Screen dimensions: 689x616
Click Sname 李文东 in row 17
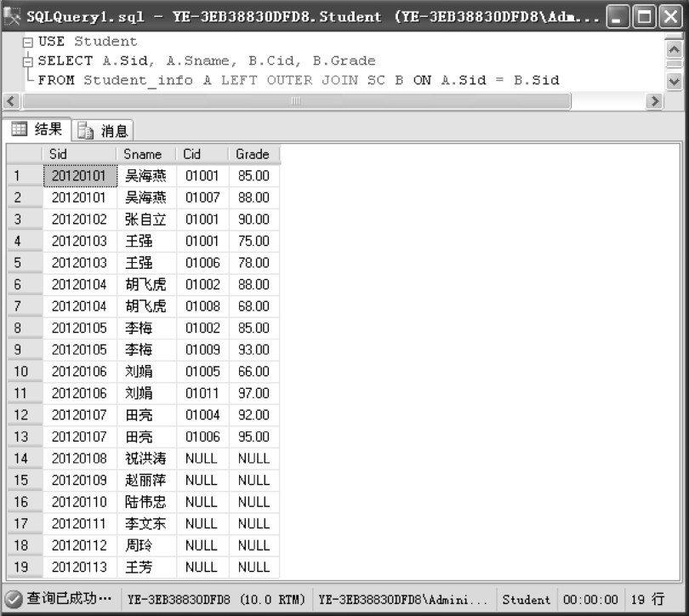point(146,524)
